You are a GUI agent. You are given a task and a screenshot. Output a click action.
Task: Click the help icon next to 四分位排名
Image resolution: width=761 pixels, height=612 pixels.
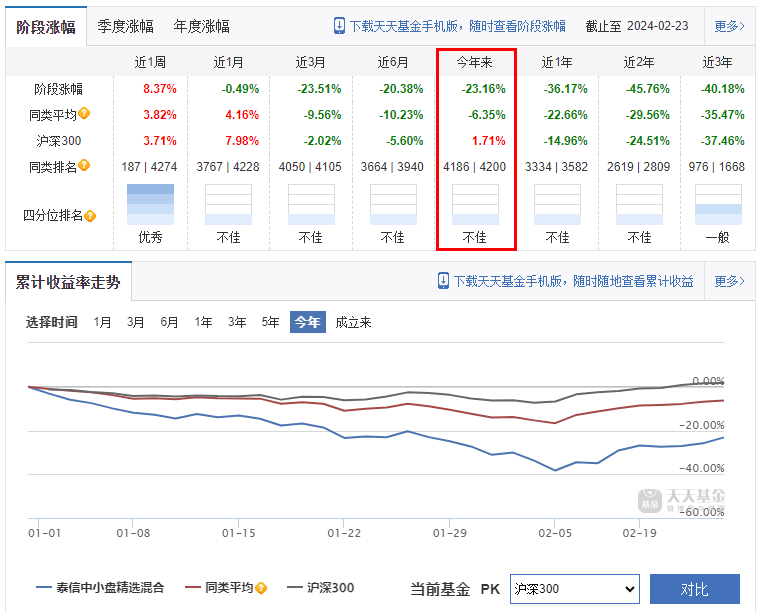90,216
